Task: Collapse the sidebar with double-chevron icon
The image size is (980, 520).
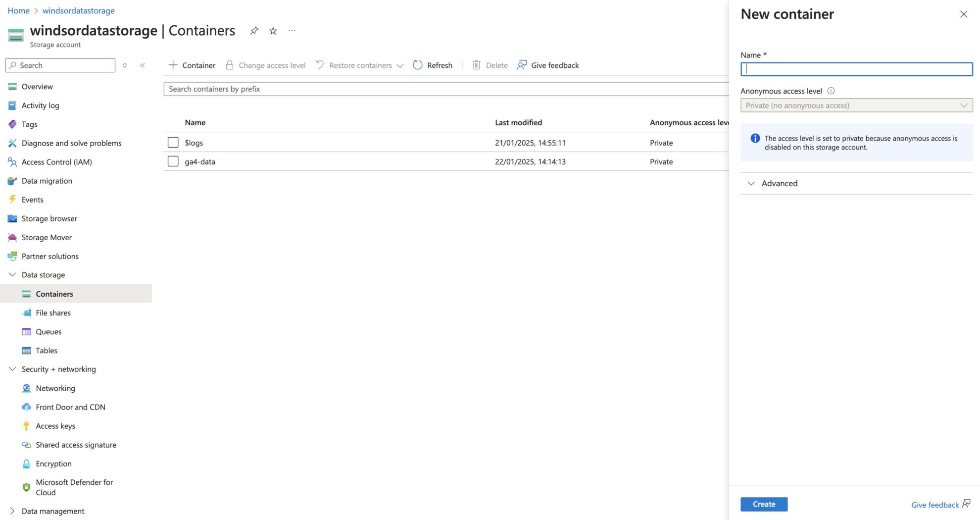Action: 143,65
